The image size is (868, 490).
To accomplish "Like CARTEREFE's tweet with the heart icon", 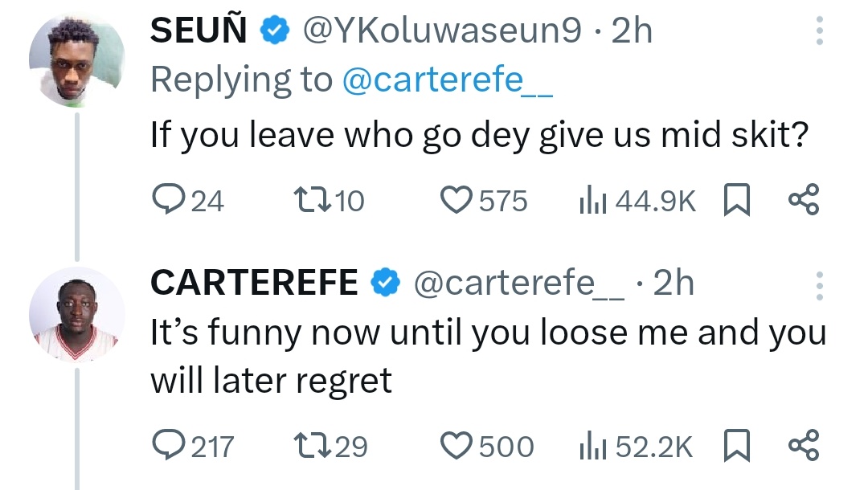I will [x=456, y=446].
